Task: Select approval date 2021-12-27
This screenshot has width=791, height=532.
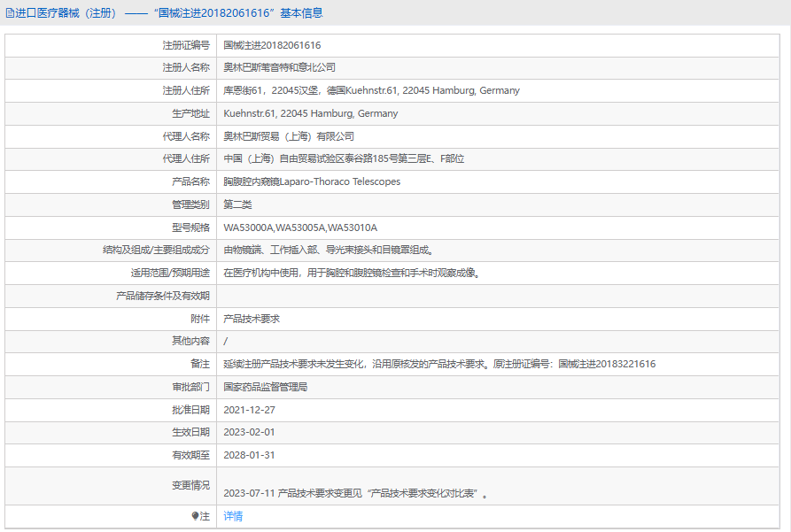Action: [249, 410]
